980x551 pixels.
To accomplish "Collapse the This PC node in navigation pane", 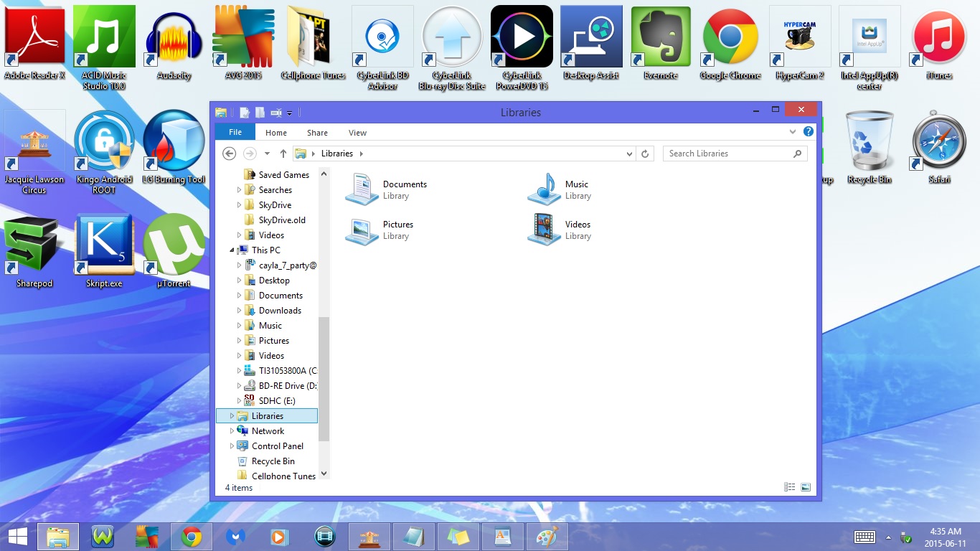I will point(232,250).
